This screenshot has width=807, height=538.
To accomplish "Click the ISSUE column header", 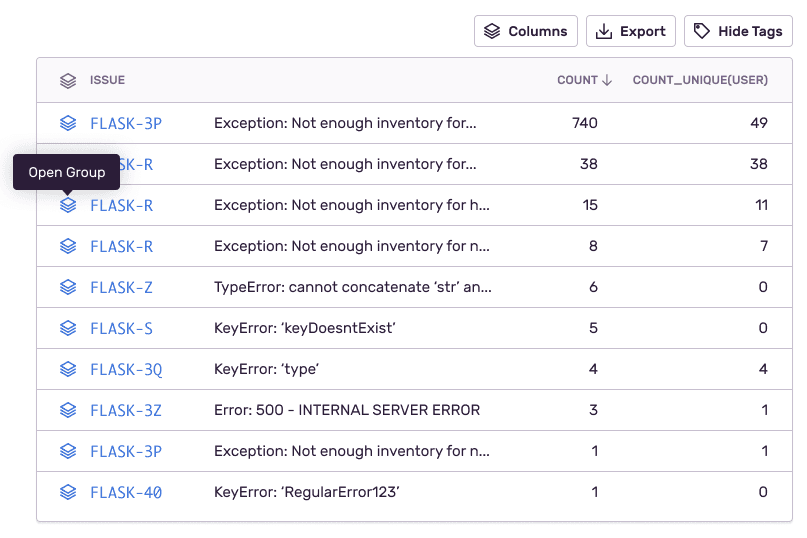I will (107, 80).
